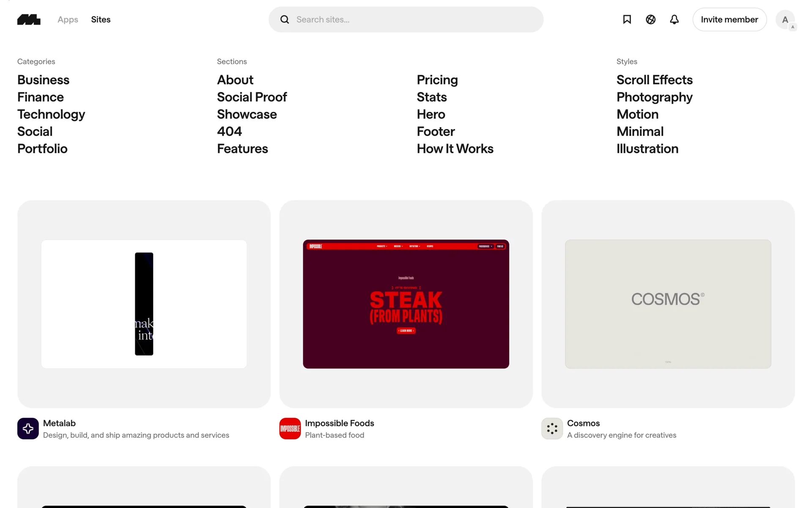
Task: Click the Dribbble-style globe icon
Action: 650,19
